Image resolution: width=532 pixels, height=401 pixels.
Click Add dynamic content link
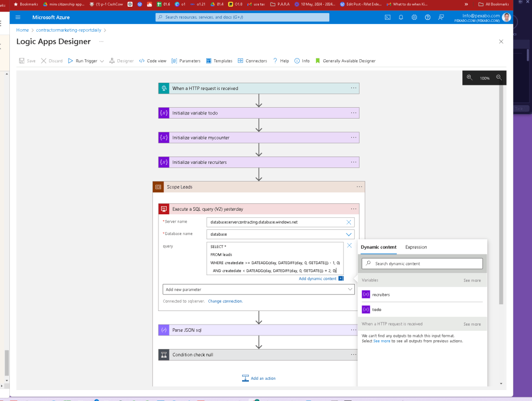coord(317,278)
